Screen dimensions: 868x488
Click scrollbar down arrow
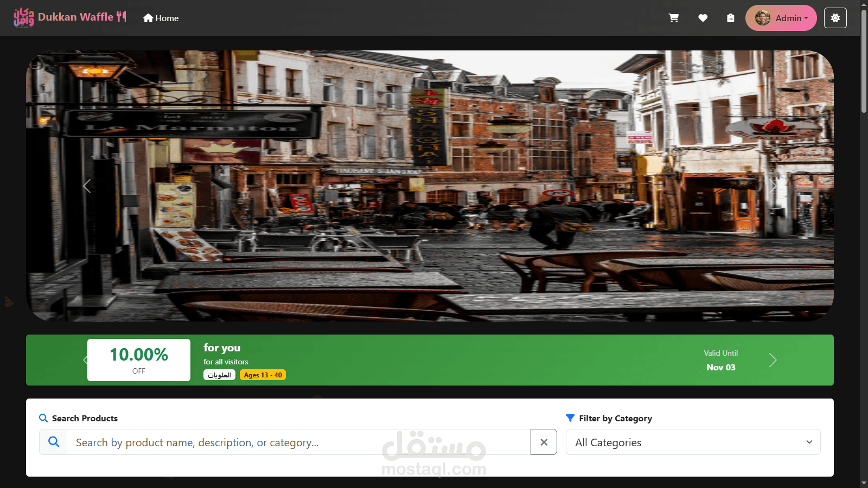pos(864,483)
